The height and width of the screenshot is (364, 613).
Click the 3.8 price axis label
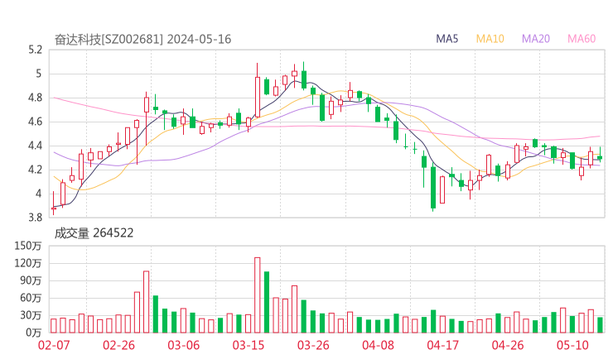tap(35, 217)
